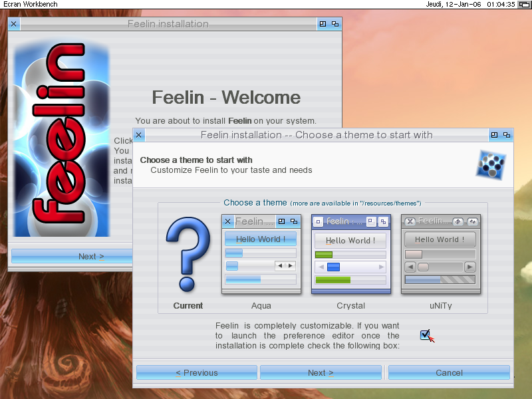Click the "Feelin installation" title bar of the Welcome window
Screen dimensions: 532x399
click(168, 24)
